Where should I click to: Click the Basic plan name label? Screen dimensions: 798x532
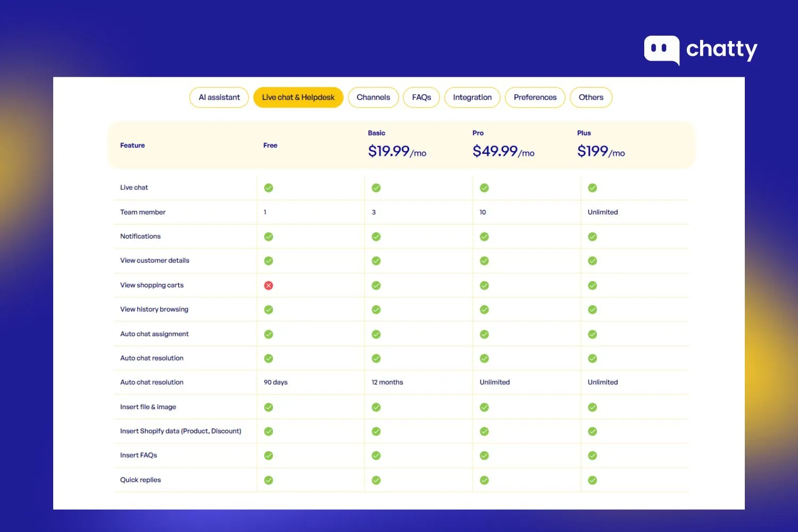click(377, 133)
